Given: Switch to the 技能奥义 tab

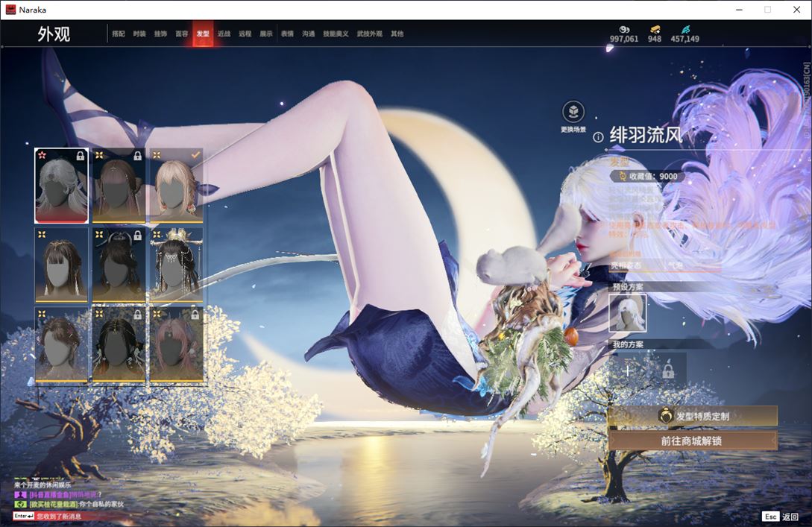Looking at the screenshot, I should point(336,34).
